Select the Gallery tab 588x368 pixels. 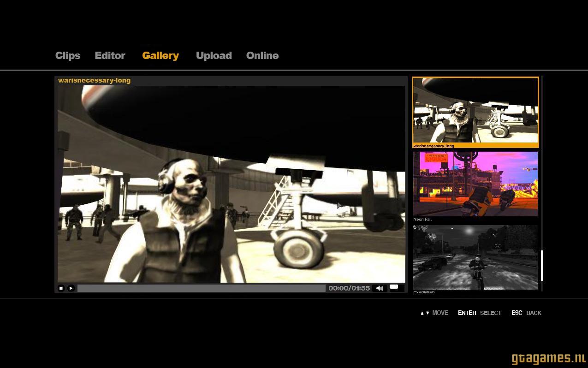click(x=160, y=55)
